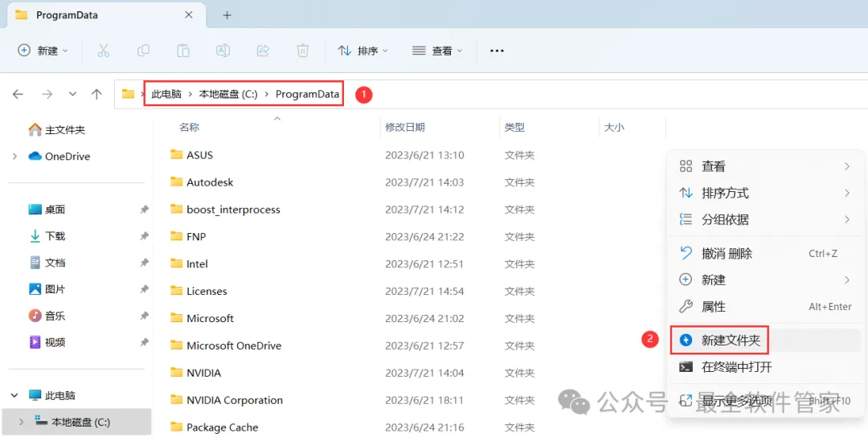Unpin 桌面 using its pin icon
Screen dimensions: 868x437
(x=145, y=210)
